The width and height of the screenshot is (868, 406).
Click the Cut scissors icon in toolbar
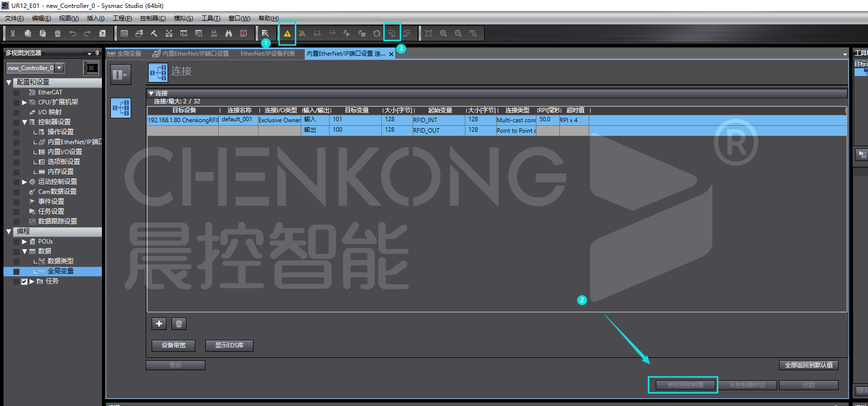click(13, 33)
